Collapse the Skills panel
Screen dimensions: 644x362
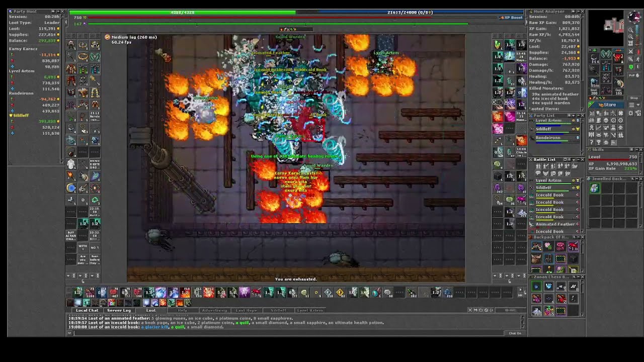pyautogui.click(x=637, y=149)
